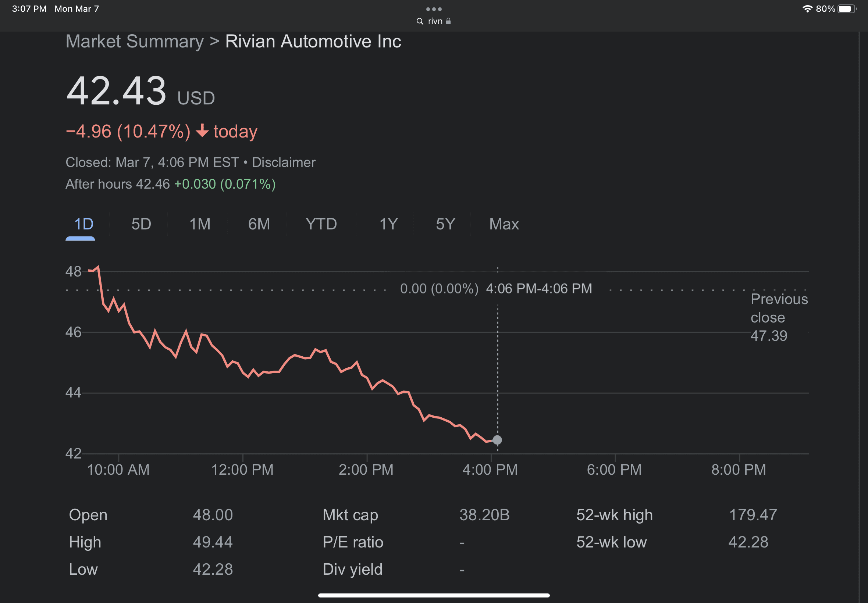The width and height of the screenshot is (868, 603).
Task: Select the 1D chart range tab
Action: click(83, 224)
